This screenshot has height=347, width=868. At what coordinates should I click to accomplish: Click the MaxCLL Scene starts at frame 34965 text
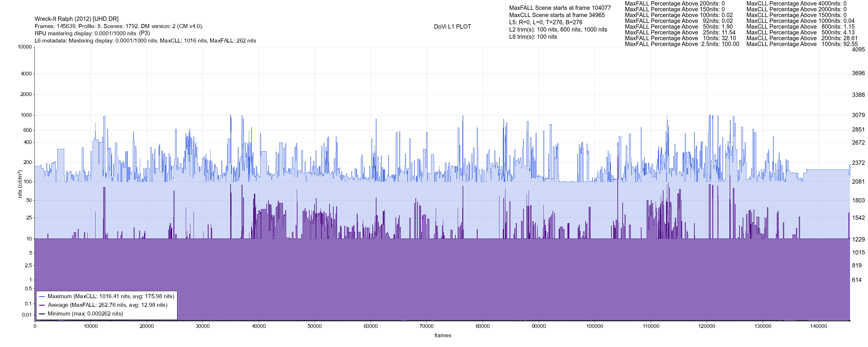pyautogui.click(x=557, y=15)
